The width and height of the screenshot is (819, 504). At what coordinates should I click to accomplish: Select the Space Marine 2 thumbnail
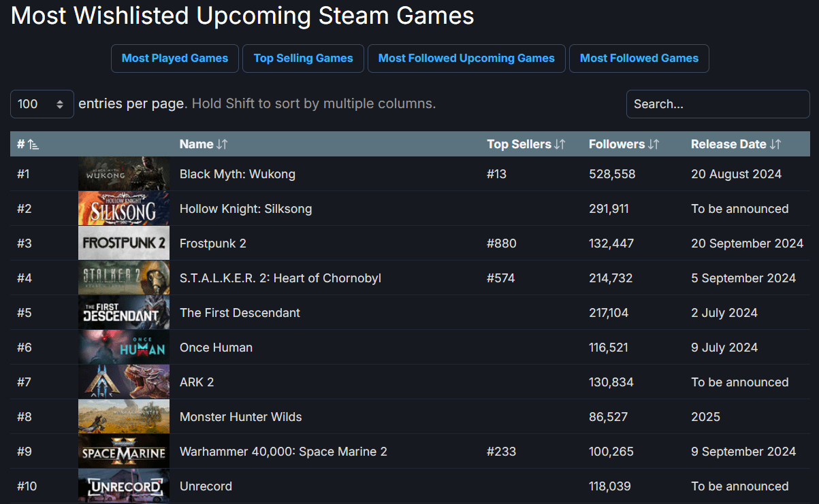coord(124,451)
